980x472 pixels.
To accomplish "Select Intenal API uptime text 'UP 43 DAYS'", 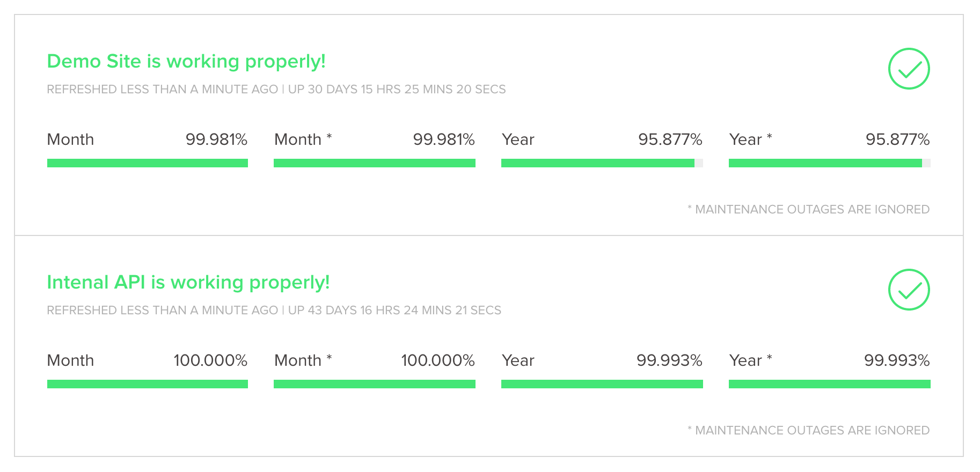I will coord(323,310).
